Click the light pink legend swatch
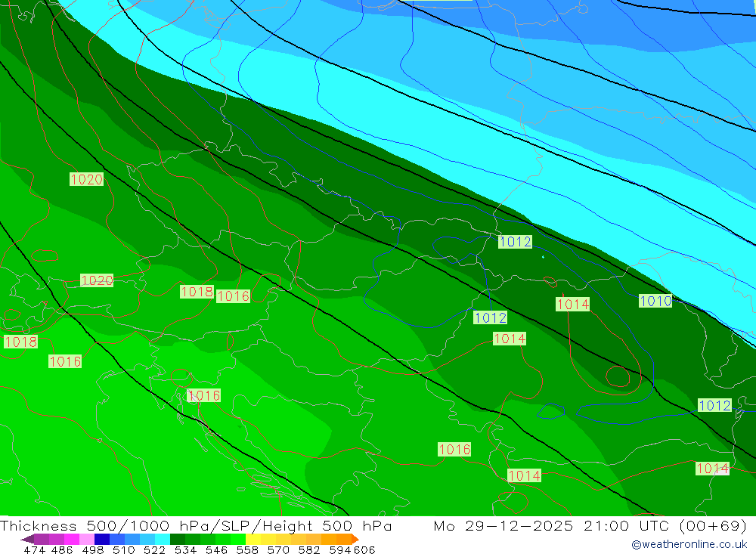Image resolution: width=756 pixels, height=554 pixels. [x=87, y=539]
